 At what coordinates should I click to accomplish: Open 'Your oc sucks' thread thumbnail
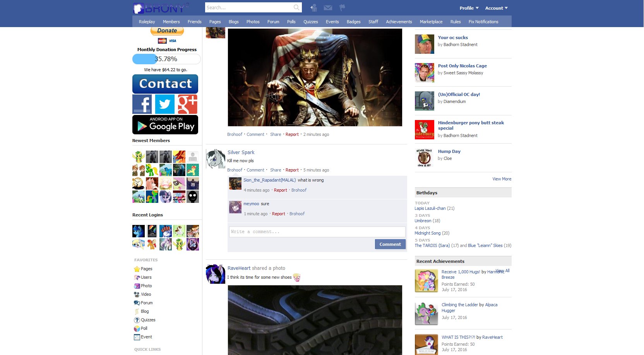[x=425, y=44]
